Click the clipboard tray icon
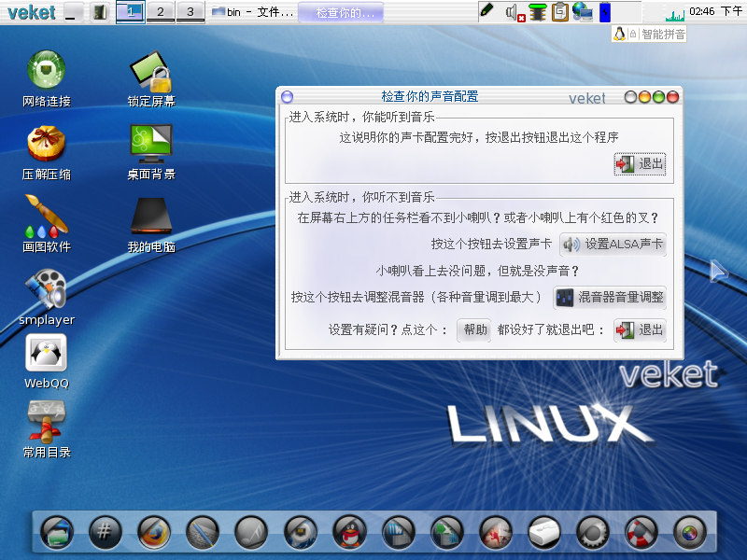Image resolution: width=747 pixels, height=560 pixels. (x=559, y=12)
